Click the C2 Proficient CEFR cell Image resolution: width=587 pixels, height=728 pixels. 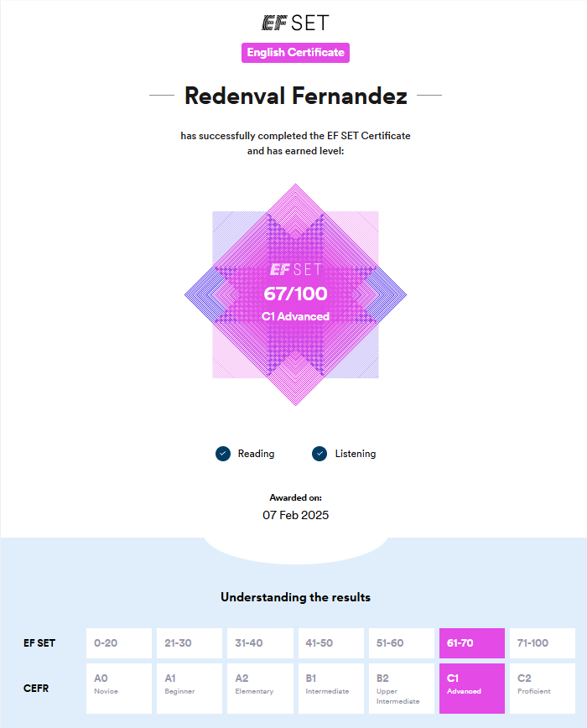tap(543, 688)
